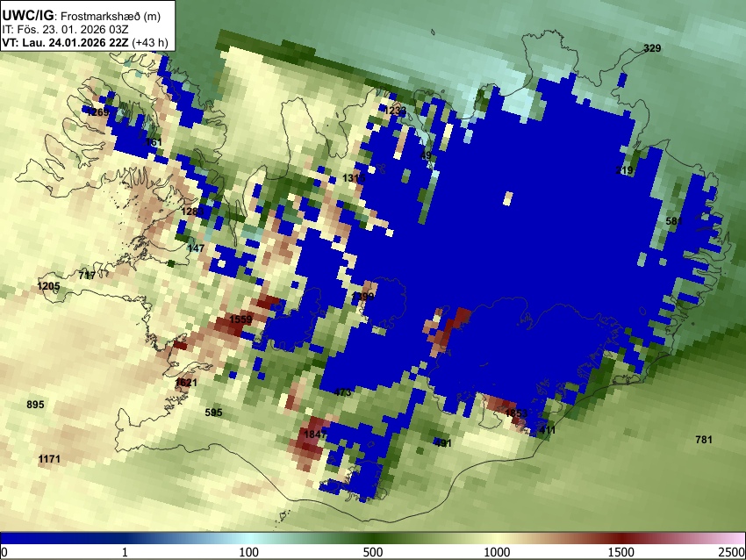Click the map value 595
The height and width of the screenshot is (560, 746).
(x=213, y=413)
